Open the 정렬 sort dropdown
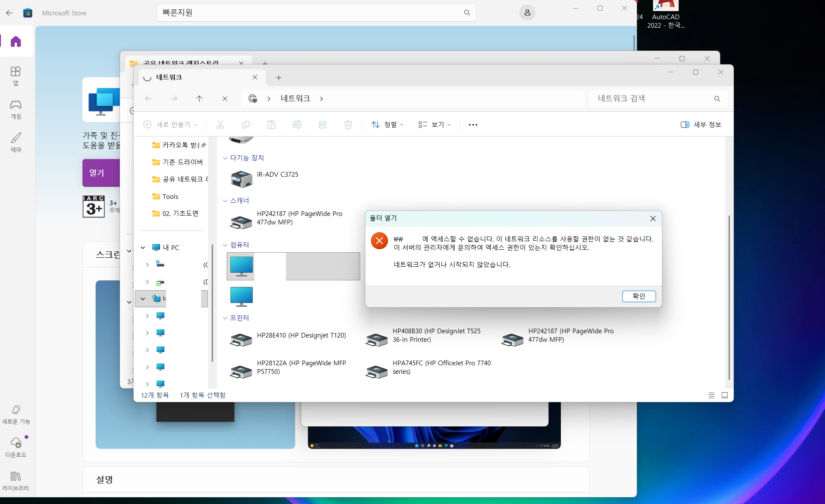 pos(388,125)
